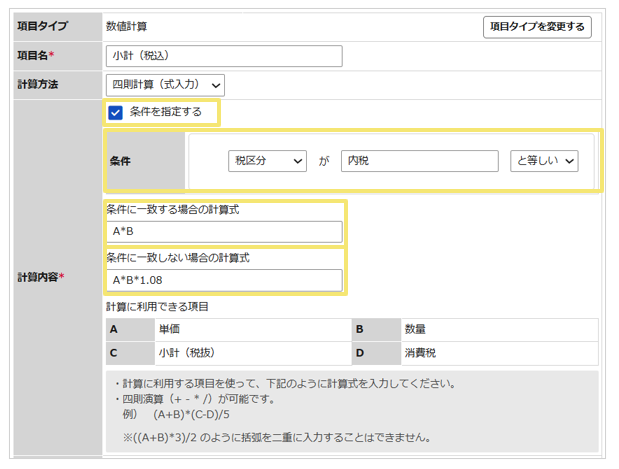Select the 数量 cell in the item table
This screenshot has height=469, width=619.
[x=500, y=329]
